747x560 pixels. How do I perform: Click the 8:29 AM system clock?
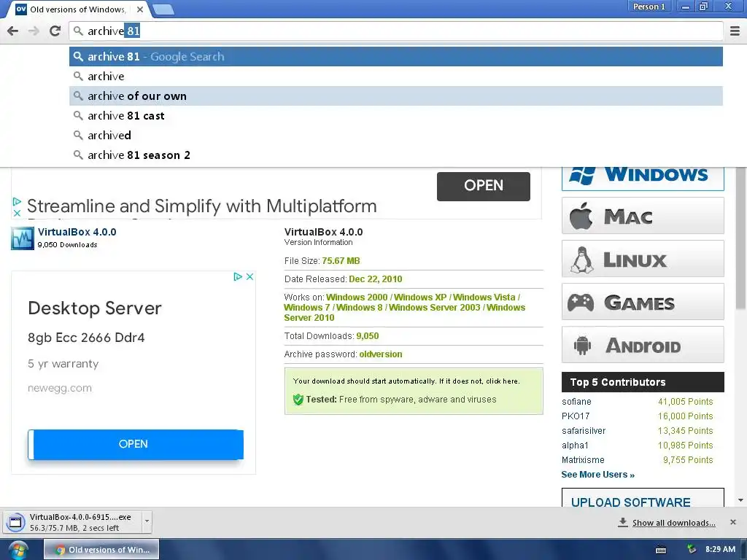click(x=720, y=550)
